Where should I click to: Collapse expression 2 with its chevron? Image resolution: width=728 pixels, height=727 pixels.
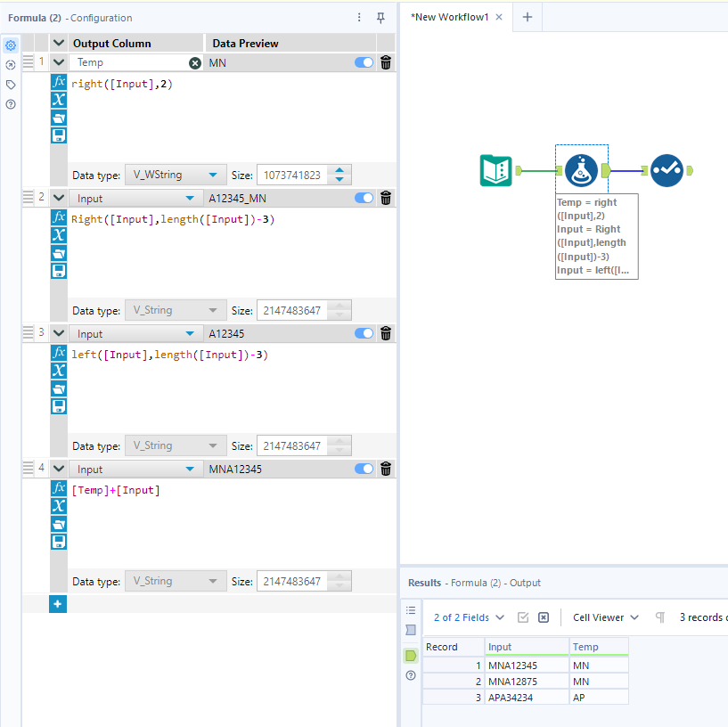pyautogui.click(x=59, y=197)
